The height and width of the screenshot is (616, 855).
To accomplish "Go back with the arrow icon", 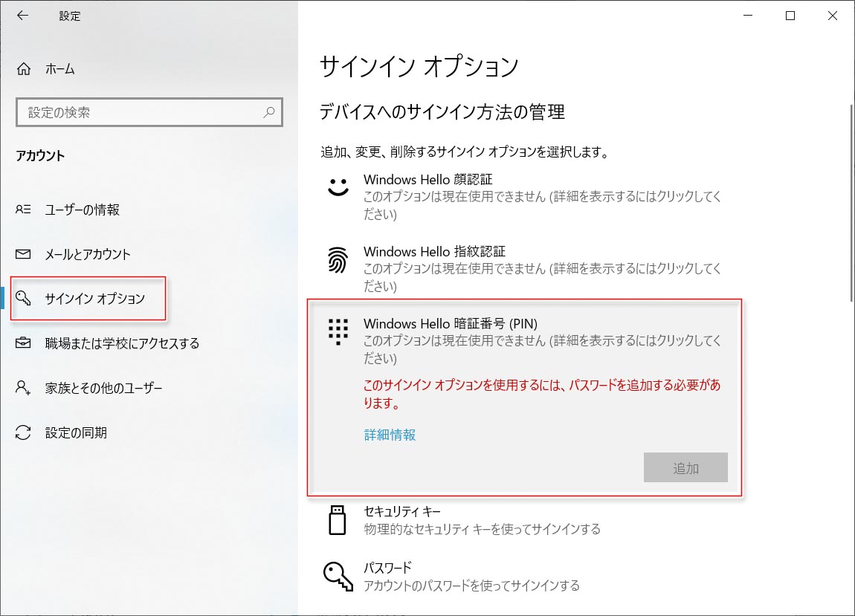I will 22,16.
